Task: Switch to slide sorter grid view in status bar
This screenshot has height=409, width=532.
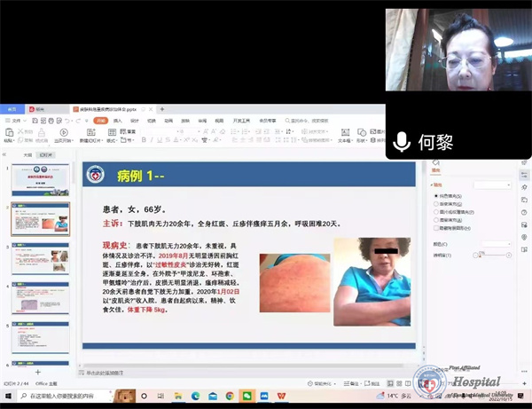Action: 399,383
